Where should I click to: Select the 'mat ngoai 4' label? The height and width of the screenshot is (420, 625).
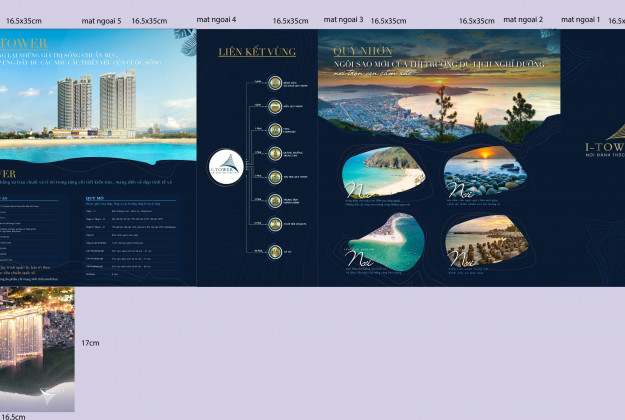pos(216,20)
